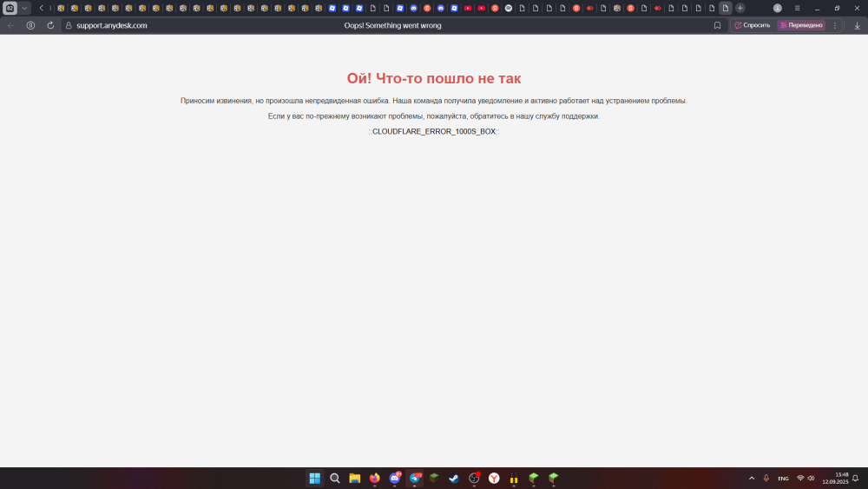
Task: Click the microphone tray icon
Action: 766,479
